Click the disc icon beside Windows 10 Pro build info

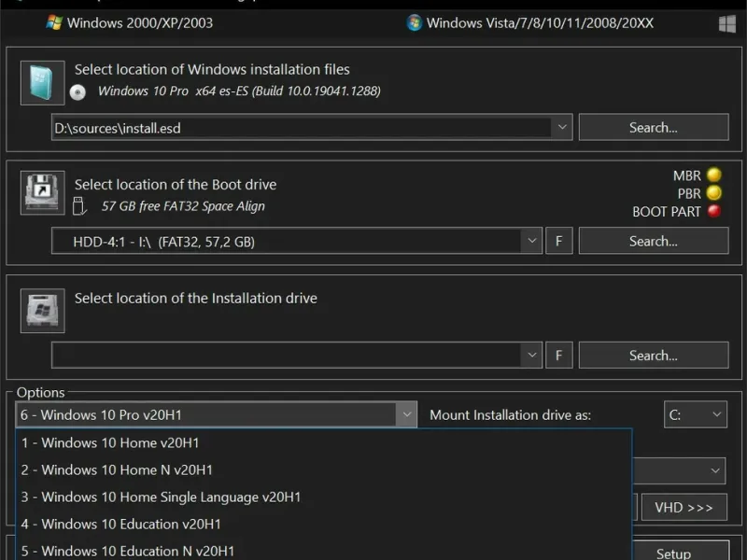[x=78, y=91]
